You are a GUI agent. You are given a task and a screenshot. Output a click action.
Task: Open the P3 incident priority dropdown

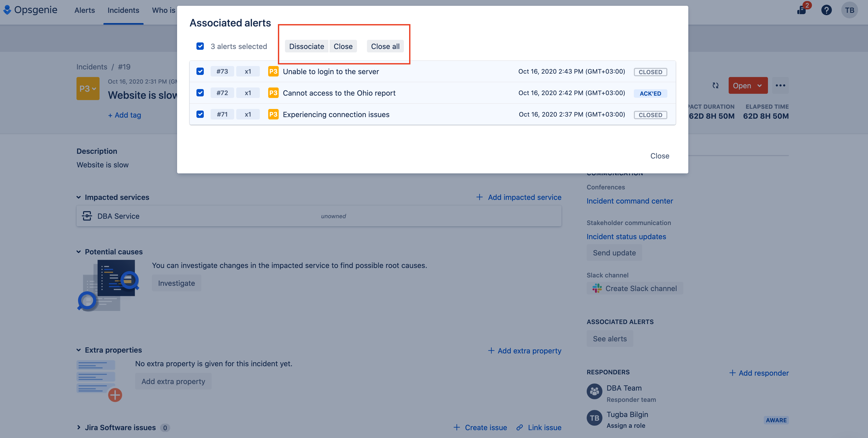pyautogui.click(x=87, y=89)
